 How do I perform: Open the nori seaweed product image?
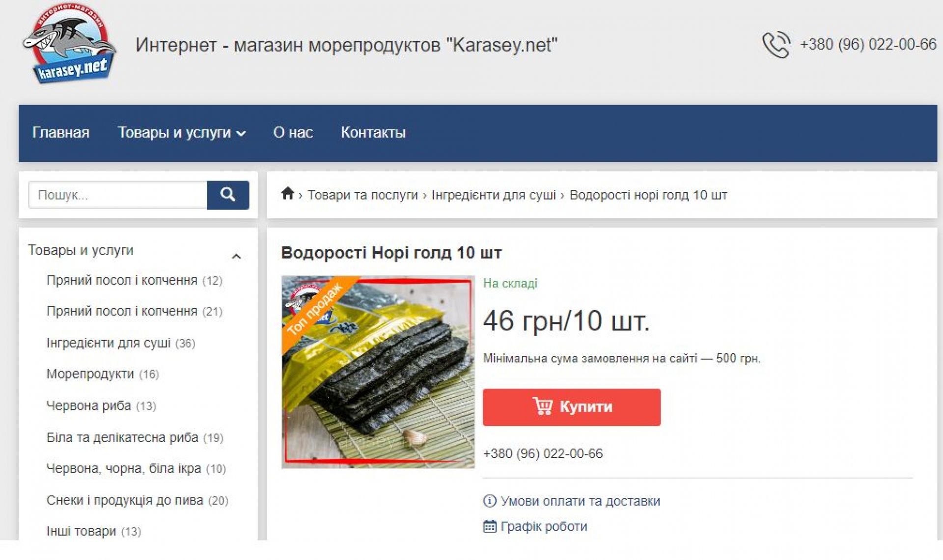(378, 372)
